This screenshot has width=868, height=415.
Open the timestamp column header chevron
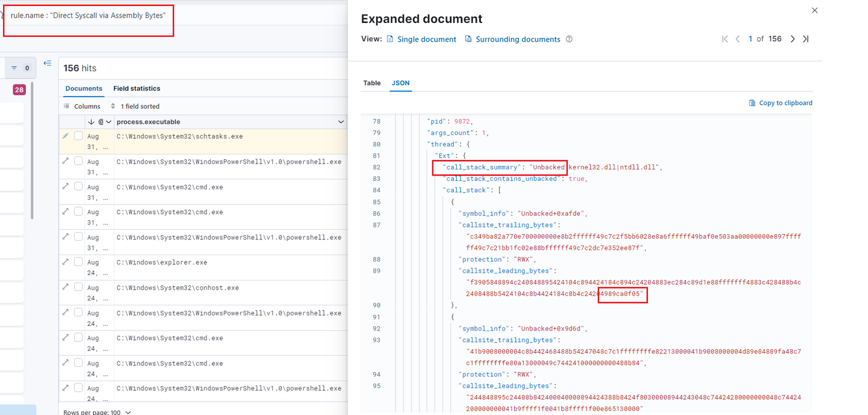point(108,122)
